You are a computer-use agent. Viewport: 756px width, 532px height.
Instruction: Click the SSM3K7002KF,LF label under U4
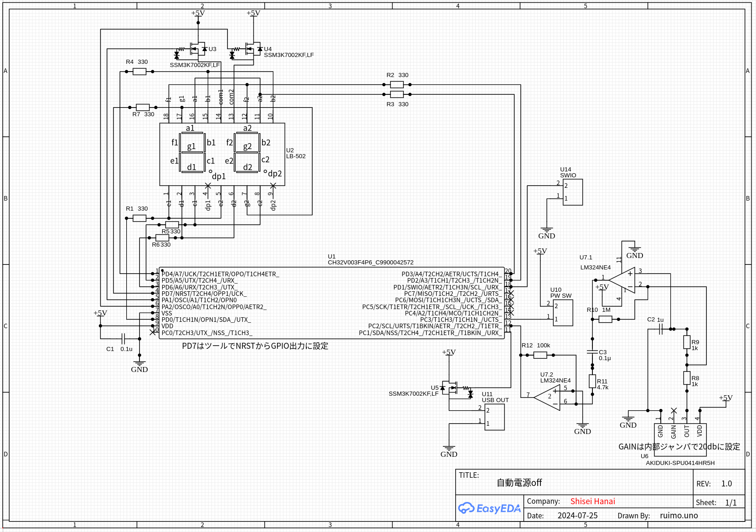289,55
